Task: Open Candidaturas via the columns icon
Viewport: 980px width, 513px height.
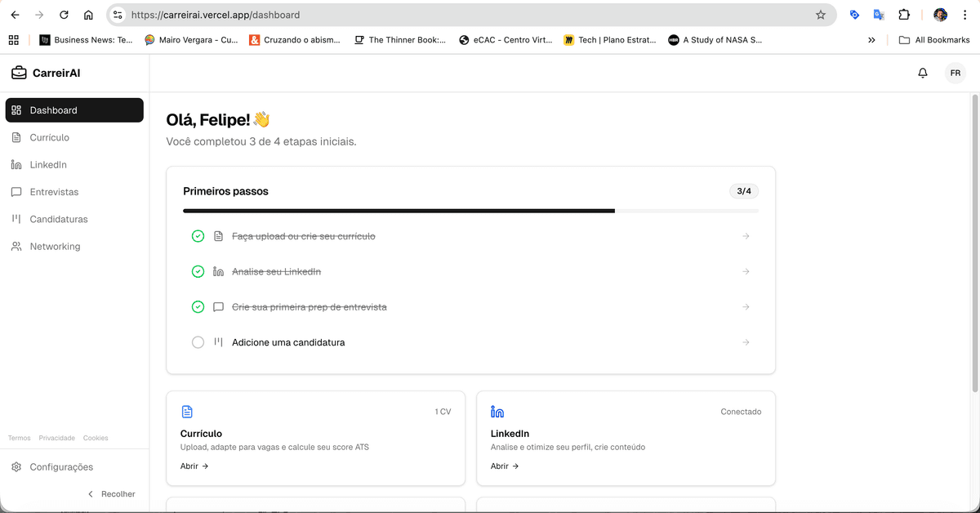Action: pyautogui.click(x=18, y=219)
